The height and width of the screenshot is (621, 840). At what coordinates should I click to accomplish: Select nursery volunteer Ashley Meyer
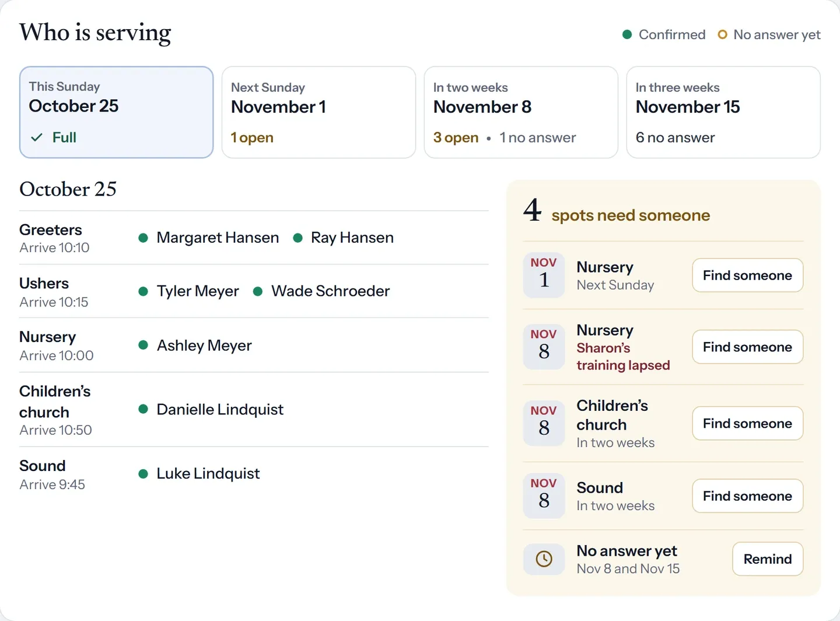pyautogui.click(x=204, y=346)
